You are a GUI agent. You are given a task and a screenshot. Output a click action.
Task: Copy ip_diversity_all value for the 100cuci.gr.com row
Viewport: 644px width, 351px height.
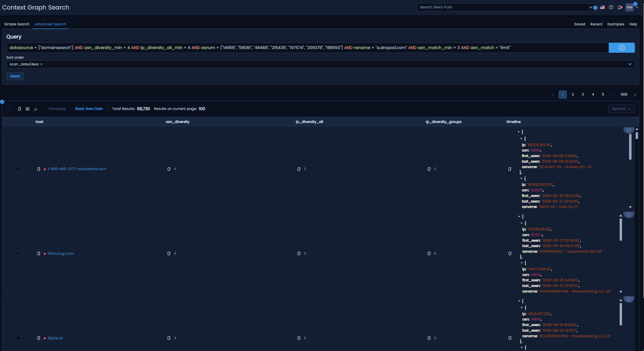pos(299,254)
